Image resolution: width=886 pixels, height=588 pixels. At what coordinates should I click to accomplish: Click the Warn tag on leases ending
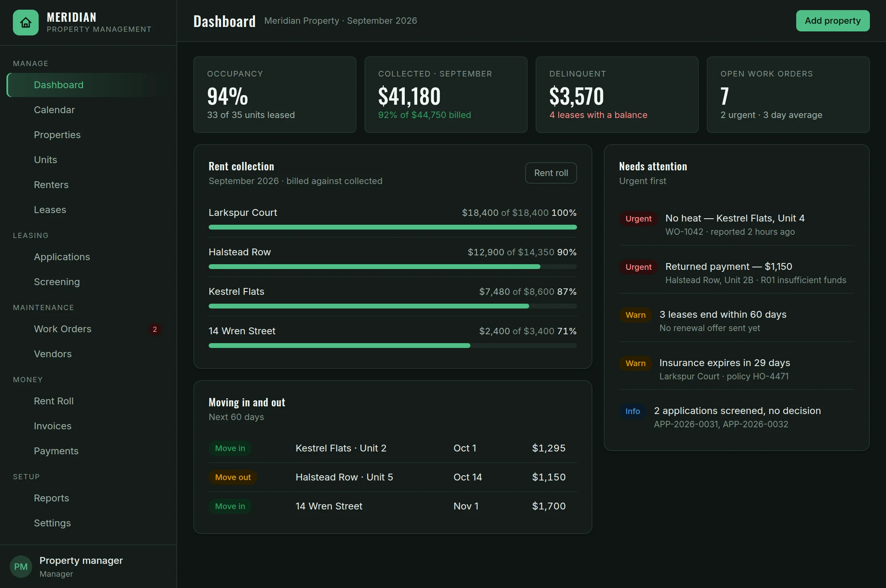(x=636, y=315)
